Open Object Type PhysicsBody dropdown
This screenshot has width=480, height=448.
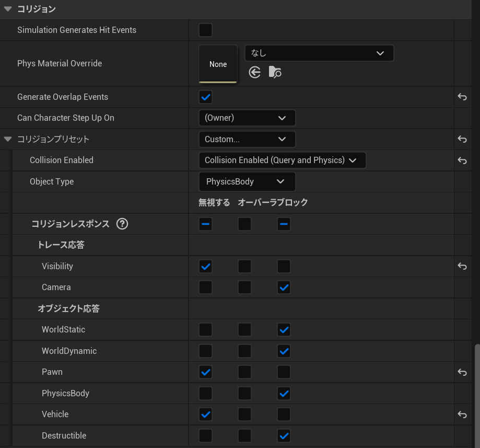coord(247,182)
